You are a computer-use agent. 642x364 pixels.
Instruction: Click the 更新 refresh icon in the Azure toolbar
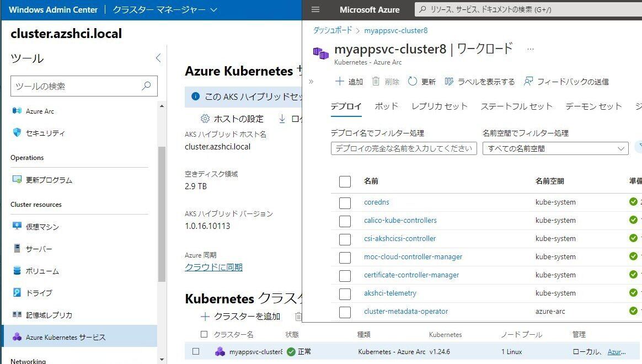[413, 81]
